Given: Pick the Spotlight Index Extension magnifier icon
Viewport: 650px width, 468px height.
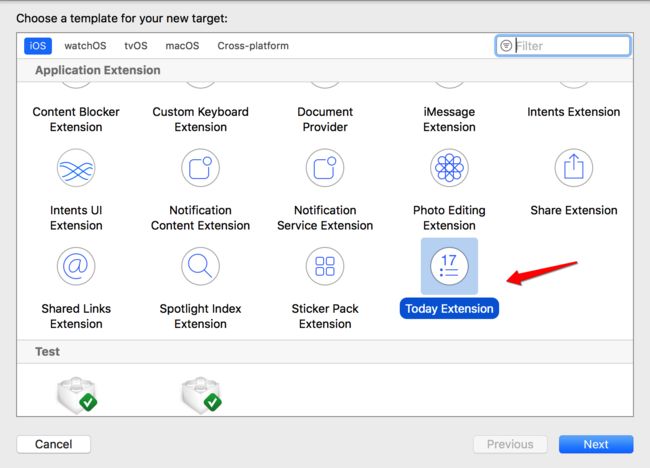Looking at the screenshot, I should [201, 266].
